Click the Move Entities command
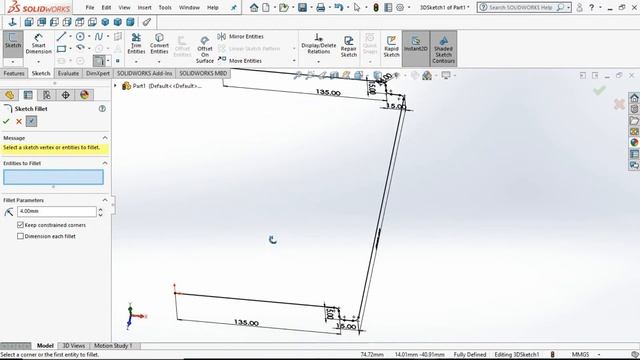640x360 pixels. [x=240, y=60]
